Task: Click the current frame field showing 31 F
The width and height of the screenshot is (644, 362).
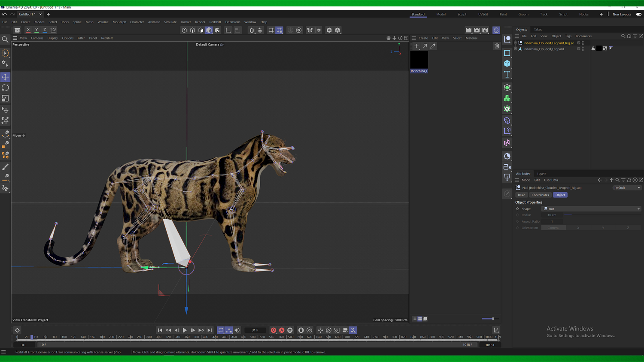Action: pyautogui.click(x=255, y=330)
